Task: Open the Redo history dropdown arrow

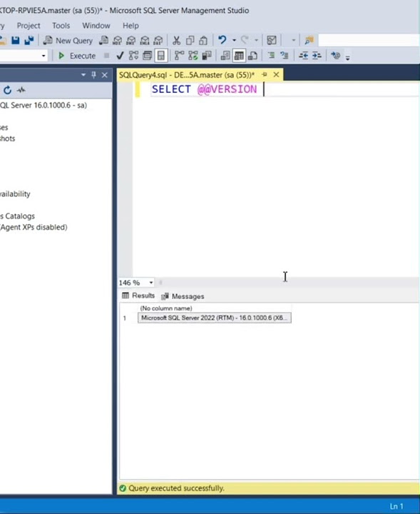Action: click(x=256, y=40)
